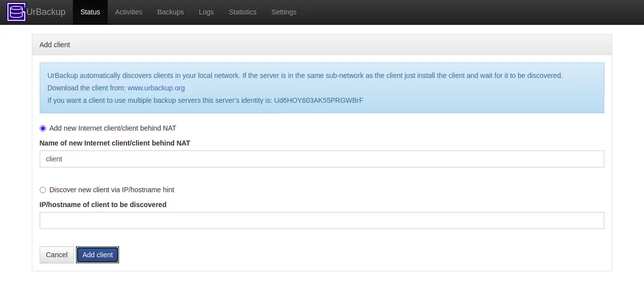
Task: Click the UrBackup database logo icon
Action: (16, 12)
